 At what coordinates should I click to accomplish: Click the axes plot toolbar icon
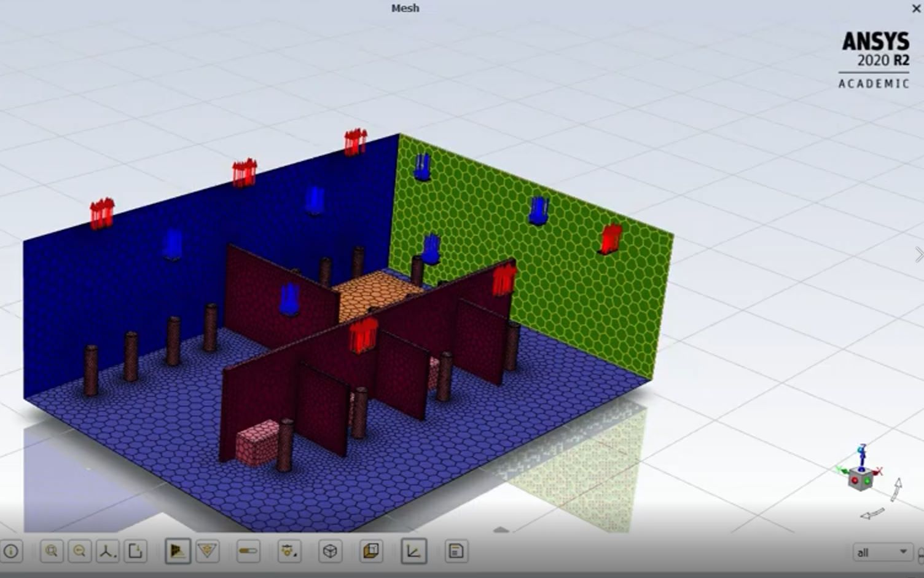point(413,552)
